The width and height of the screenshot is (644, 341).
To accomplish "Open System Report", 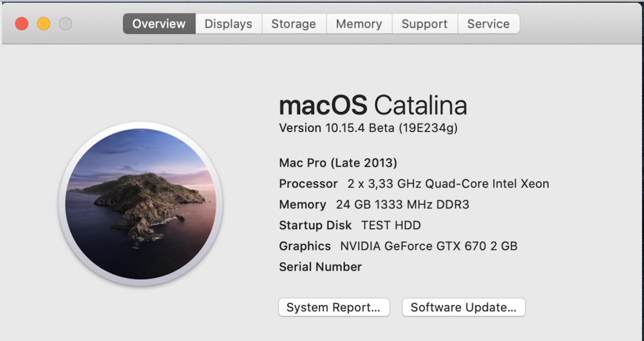I will pyautogui.click(x=334, y=308).
